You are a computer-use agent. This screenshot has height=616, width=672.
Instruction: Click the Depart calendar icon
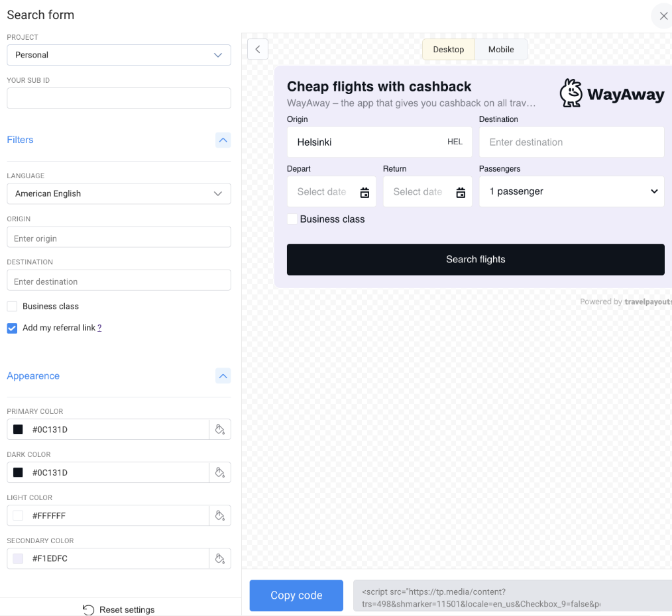tap(364, 192)
